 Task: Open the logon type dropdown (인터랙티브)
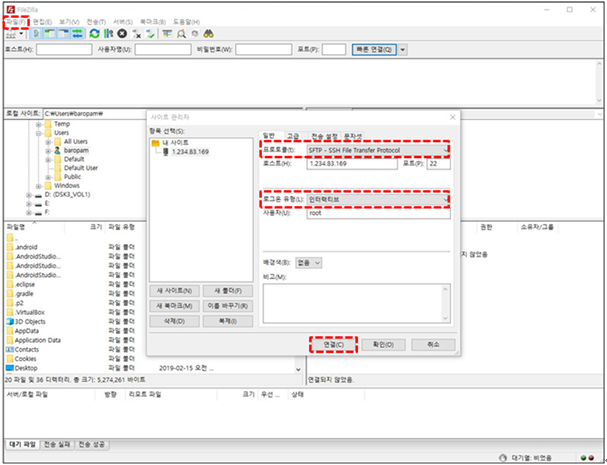tap(378, 199)
